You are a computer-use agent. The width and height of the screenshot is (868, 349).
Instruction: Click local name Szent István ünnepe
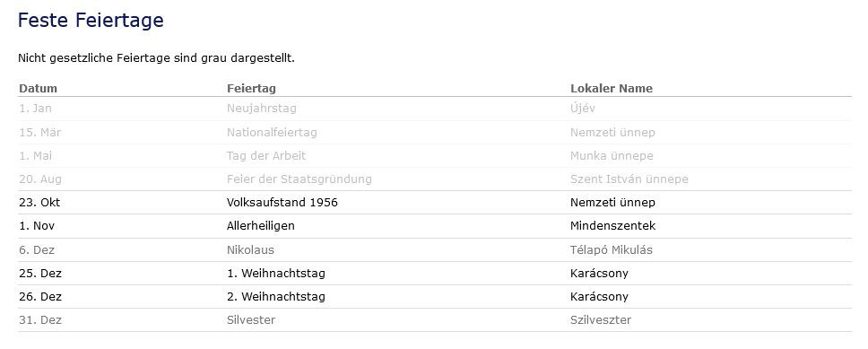tap(629, 179)
